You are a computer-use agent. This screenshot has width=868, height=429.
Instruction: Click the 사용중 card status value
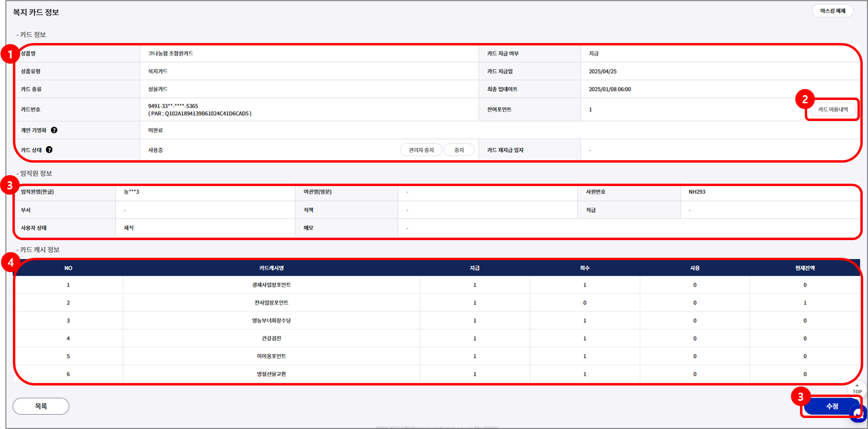point(155,150)
